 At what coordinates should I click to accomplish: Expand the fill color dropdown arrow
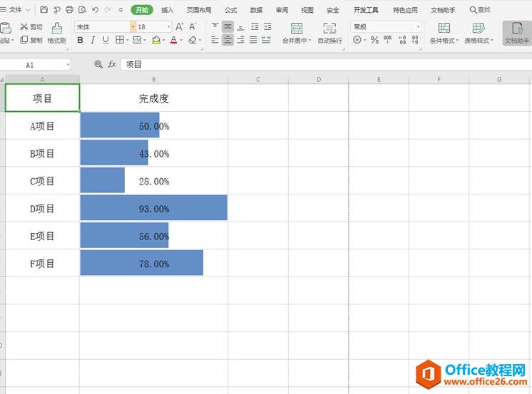tap(163, 41)
